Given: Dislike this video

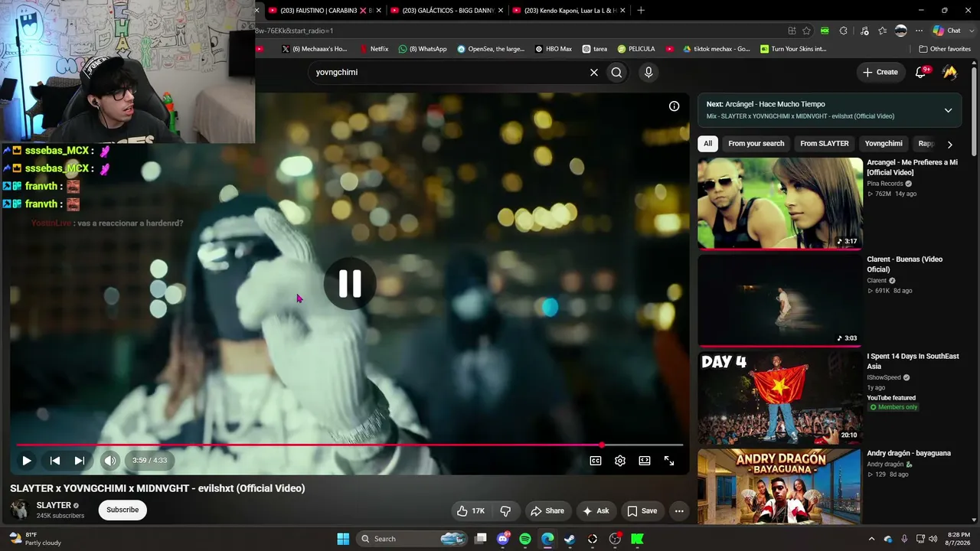Looking at the screenshot, I should pyautogui.click(x=505, y=511).
